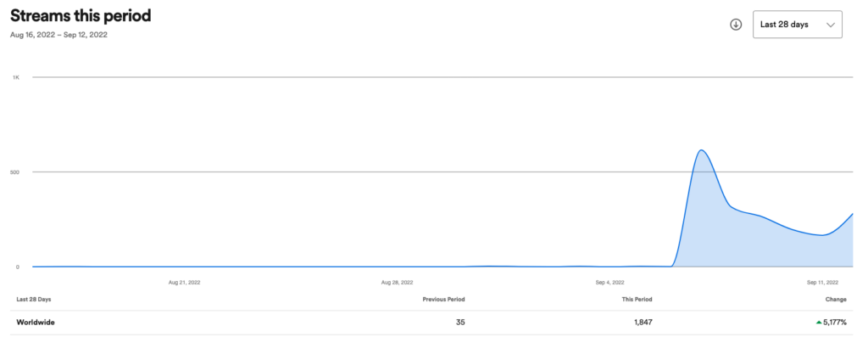The width and height of the screenshot is (868, 337).
Task: Click the Sep 4, 2022 axis label
Action: 610,282
